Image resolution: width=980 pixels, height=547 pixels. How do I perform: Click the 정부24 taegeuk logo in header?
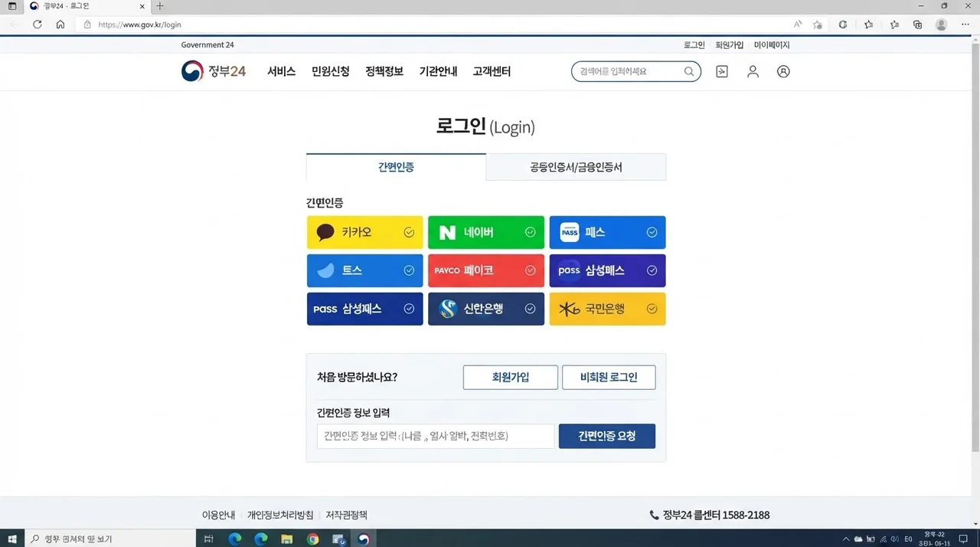pyautogui.click(x=192, y=71)
